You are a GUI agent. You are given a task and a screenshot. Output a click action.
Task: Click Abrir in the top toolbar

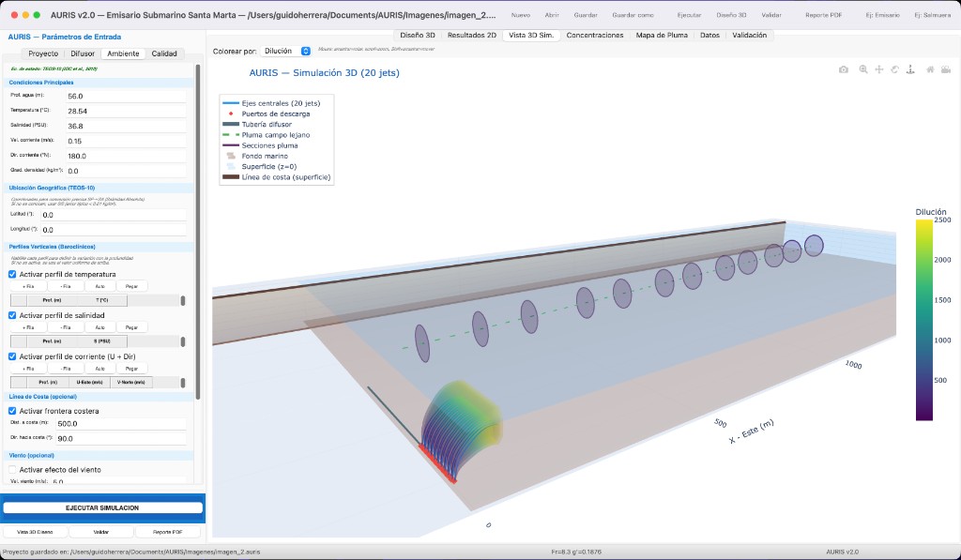pos(552,15)
